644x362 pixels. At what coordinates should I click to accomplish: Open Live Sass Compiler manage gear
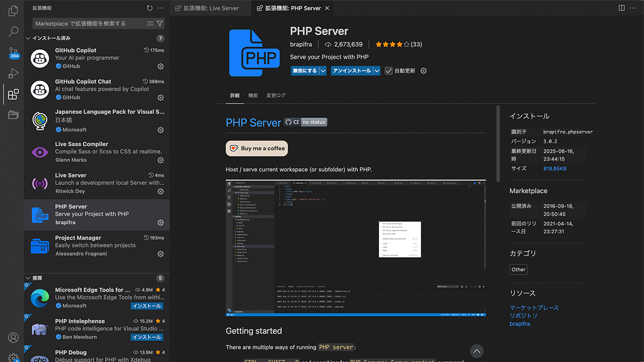(x=160, y=160)
